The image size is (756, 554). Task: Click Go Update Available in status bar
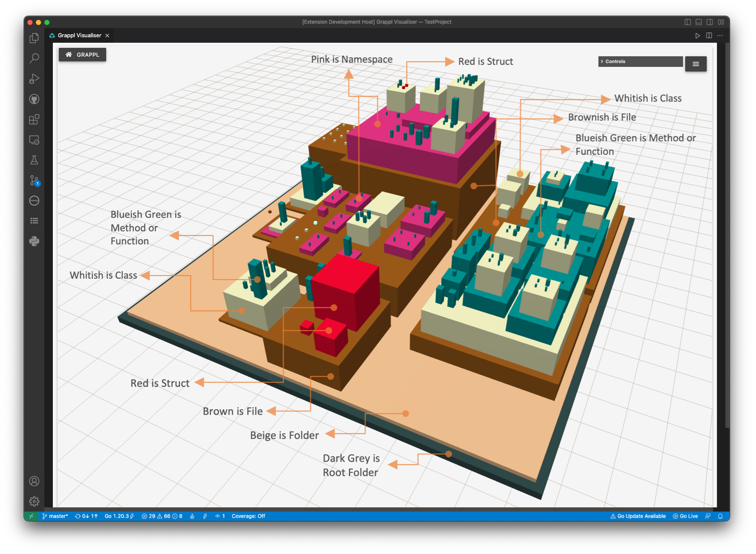coord(638,516)
